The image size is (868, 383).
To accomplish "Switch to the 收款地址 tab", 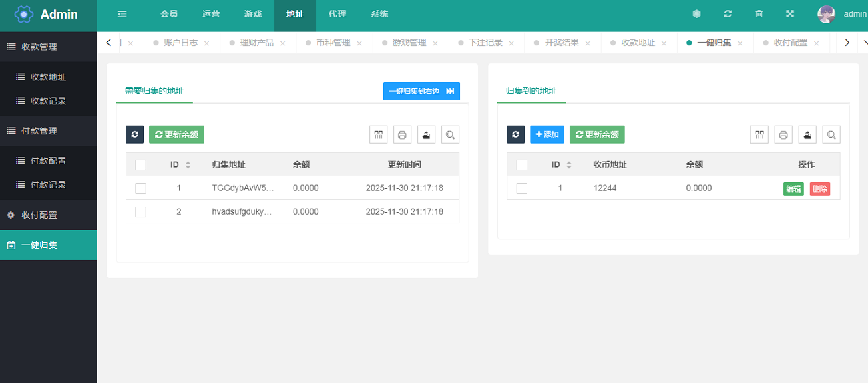I will (x=638, y=43).
